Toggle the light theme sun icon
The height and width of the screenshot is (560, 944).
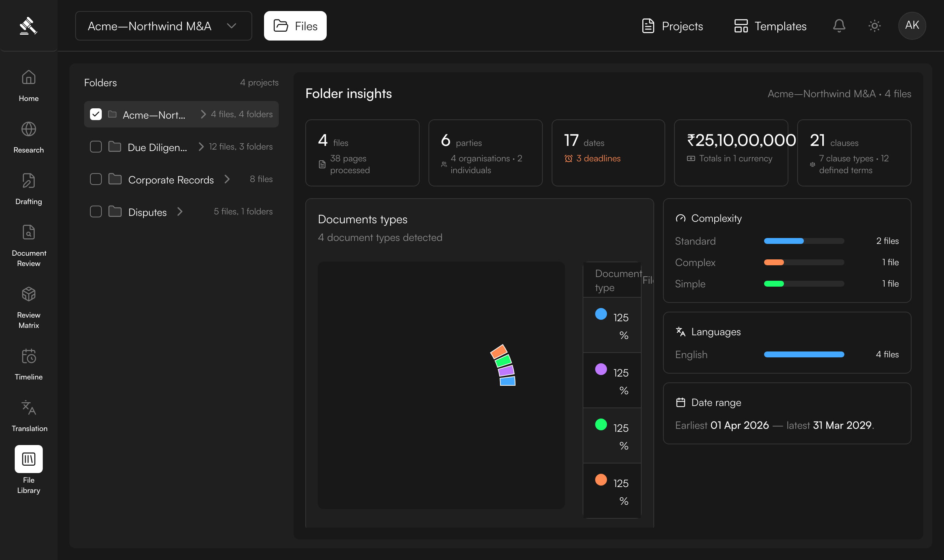click(x=875, y=26)
